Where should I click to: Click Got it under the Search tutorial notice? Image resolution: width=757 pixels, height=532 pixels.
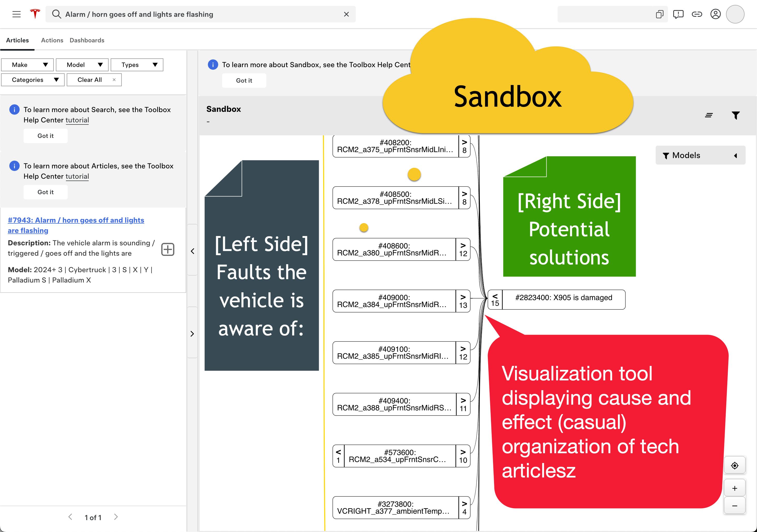[x=45, y=135]
